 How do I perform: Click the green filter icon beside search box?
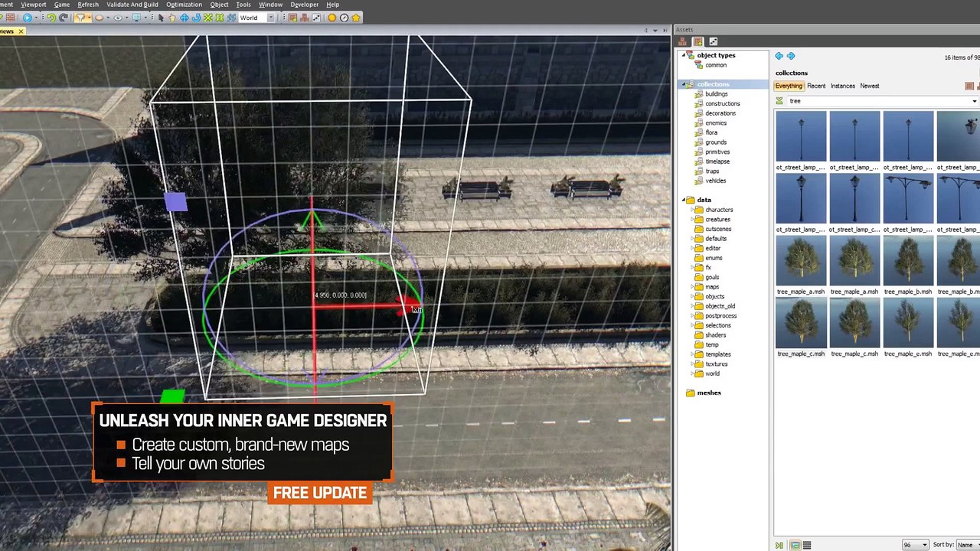pyautogui.click(x=779, y=101)
